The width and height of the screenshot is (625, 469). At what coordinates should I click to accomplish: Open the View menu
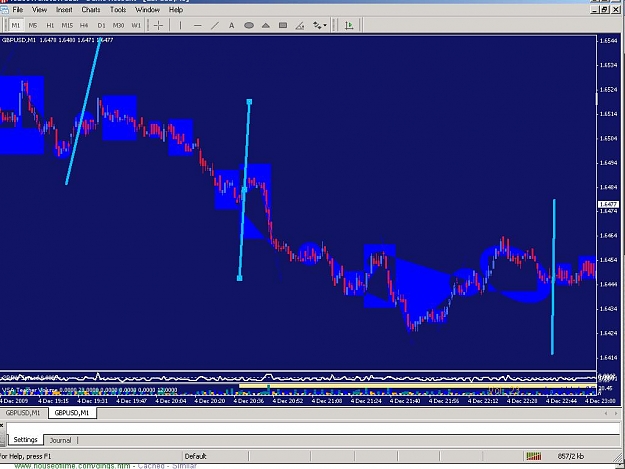coord(39,10)
